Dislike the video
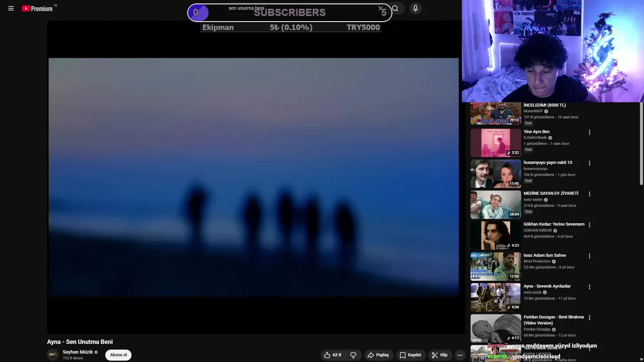Viewport: 644px width, 362px height. pyautogui.click(x=353, y=355)
